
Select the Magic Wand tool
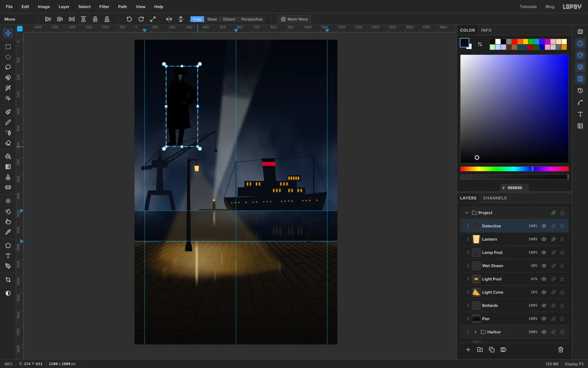pyautogui.click(x=8, y=88)
